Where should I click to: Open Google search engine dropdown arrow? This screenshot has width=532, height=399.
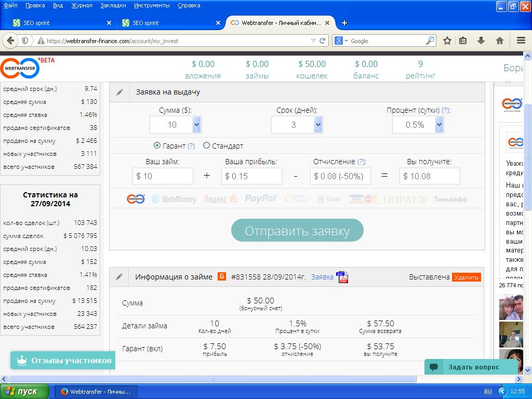(347, 41)
